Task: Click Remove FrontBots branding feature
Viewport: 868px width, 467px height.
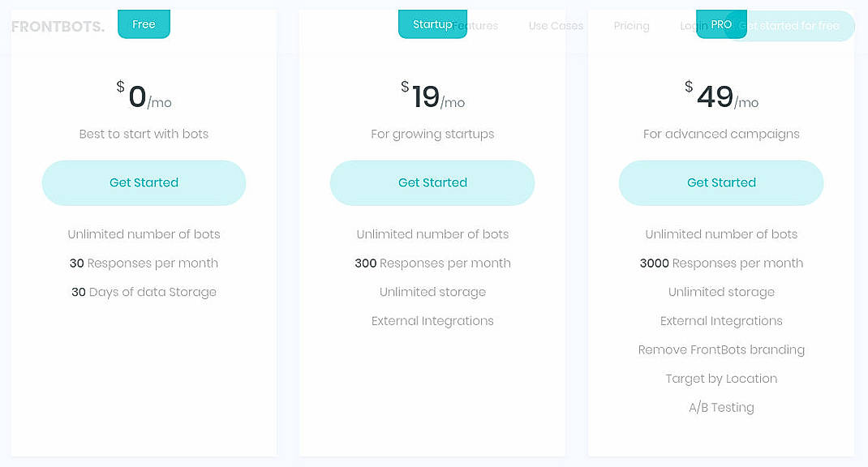Action: tap(721, 349)
